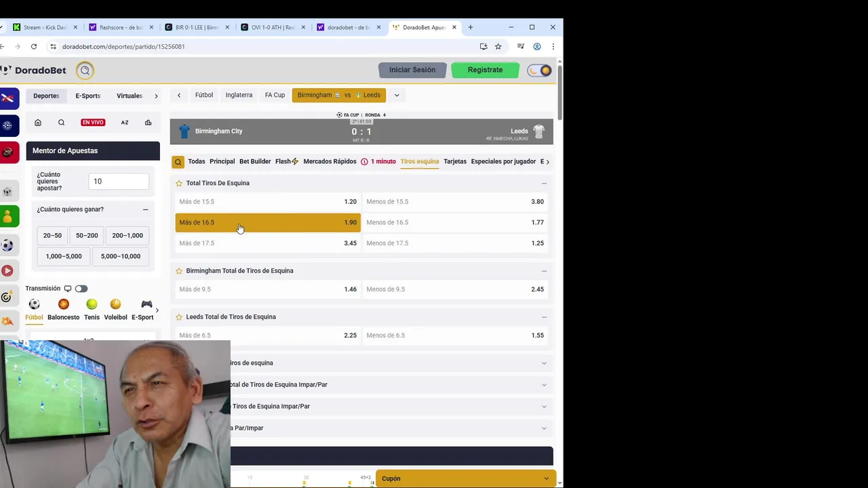Click the DoradoBet header search icon
This screenshot has height=488, width=868.
[x=85, y=70]
